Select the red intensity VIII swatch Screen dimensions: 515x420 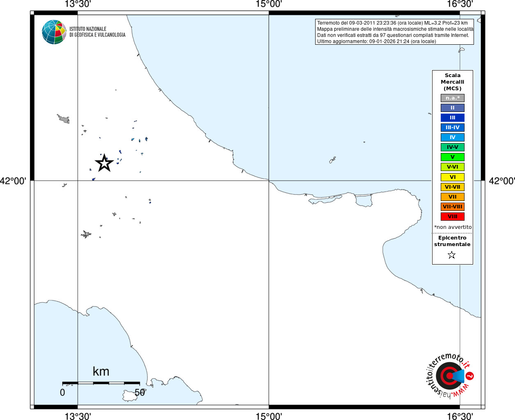(453, 217)
